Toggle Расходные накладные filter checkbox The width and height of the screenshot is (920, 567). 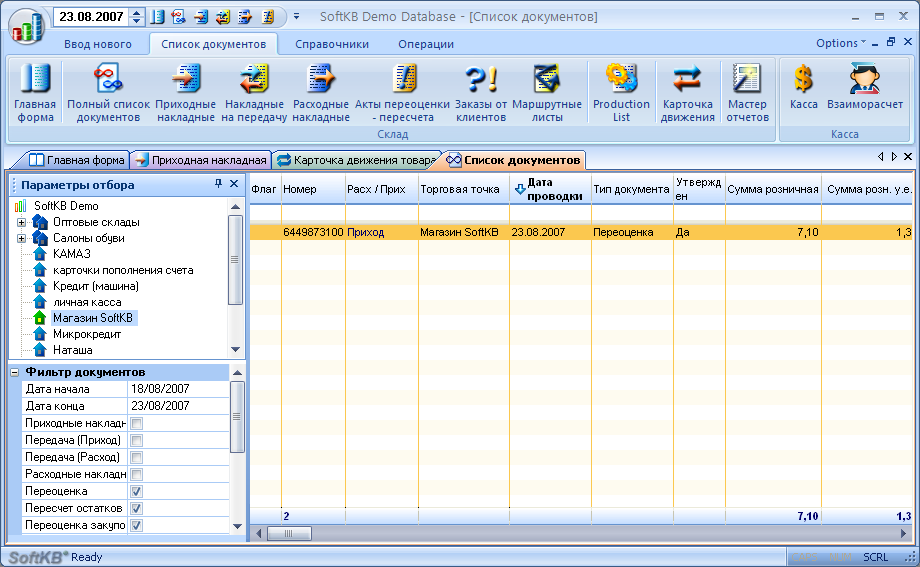point(136,474)
